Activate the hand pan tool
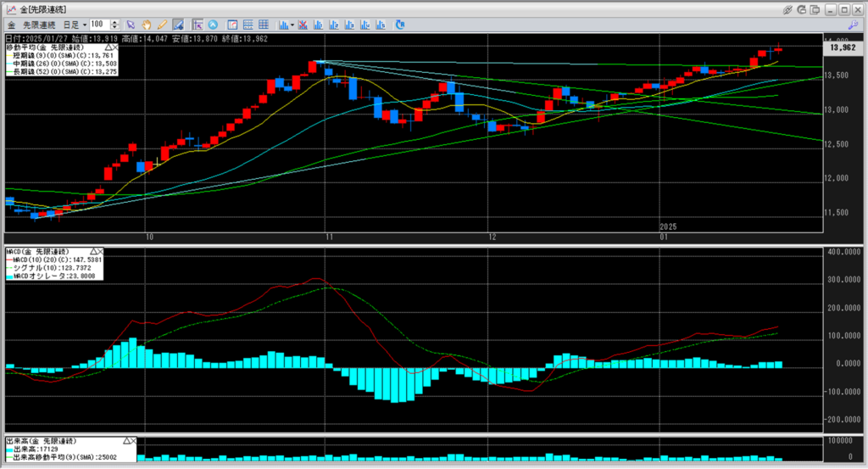Screen dimensions: 868x469 146,25
